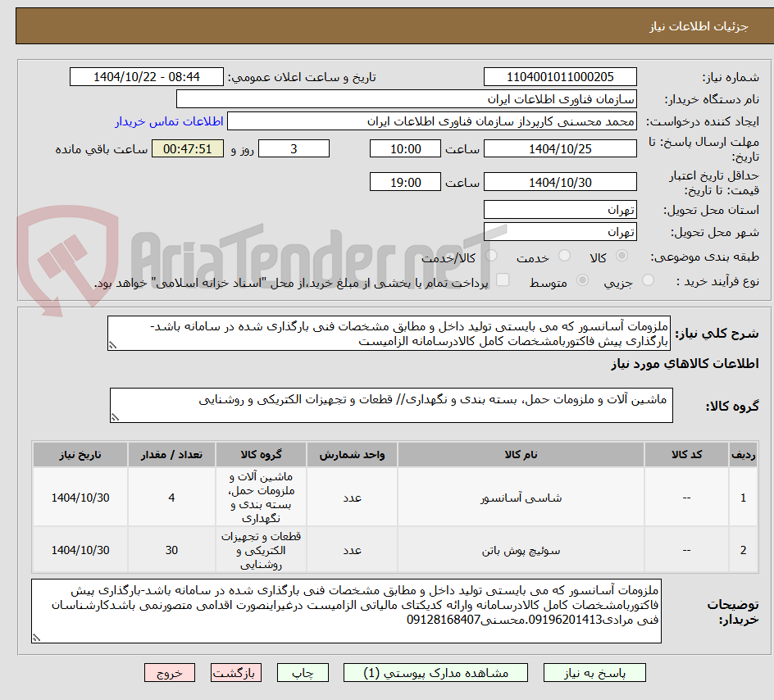Click the resize handle of شرح کلی نیاز box

(x=112, y=345)
